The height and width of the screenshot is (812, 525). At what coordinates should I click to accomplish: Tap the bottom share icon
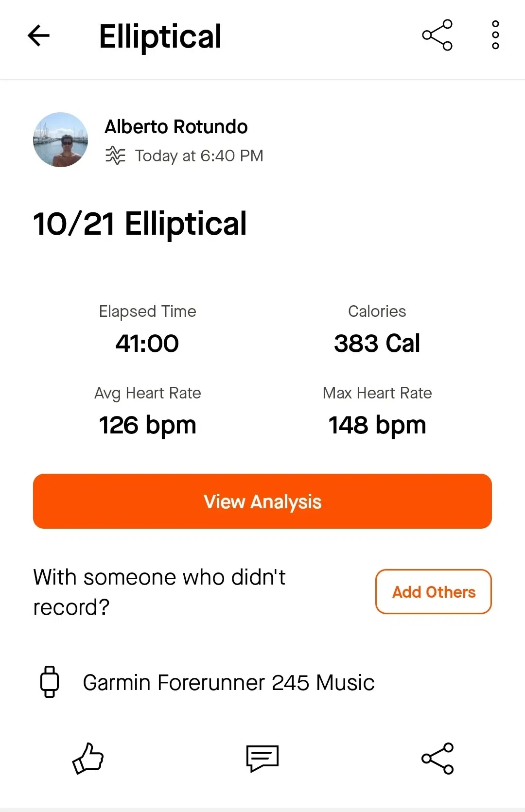point(437,758)
